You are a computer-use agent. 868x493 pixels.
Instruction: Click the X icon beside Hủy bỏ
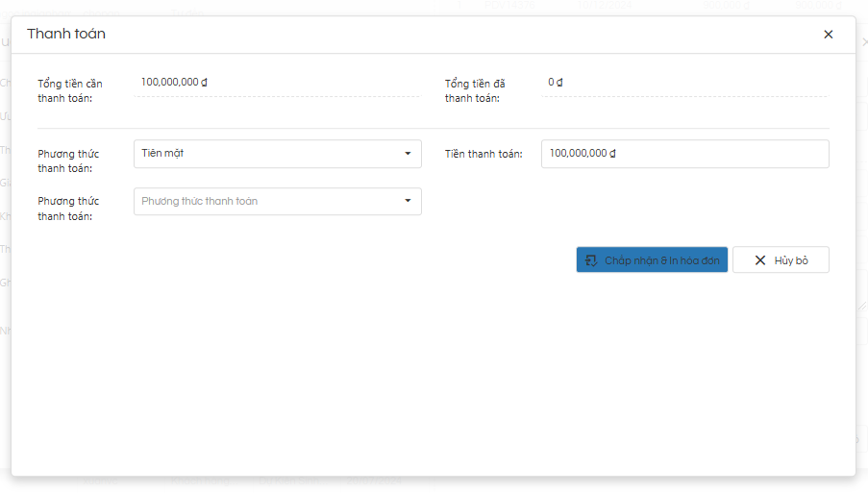[760, 260]
